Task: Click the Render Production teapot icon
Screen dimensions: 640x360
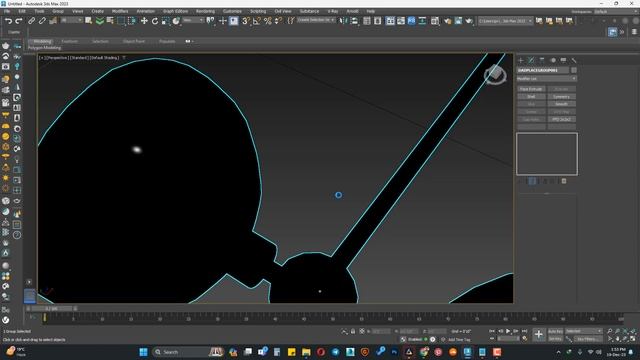Action: pyautogui.click(x=469, y=21)
